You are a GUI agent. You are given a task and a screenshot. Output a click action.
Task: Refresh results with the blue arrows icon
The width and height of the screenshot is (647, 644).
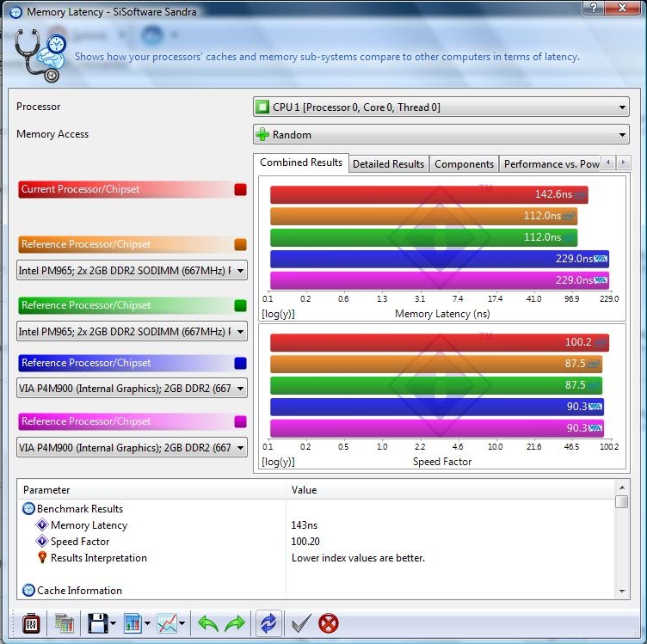[268, 623]
